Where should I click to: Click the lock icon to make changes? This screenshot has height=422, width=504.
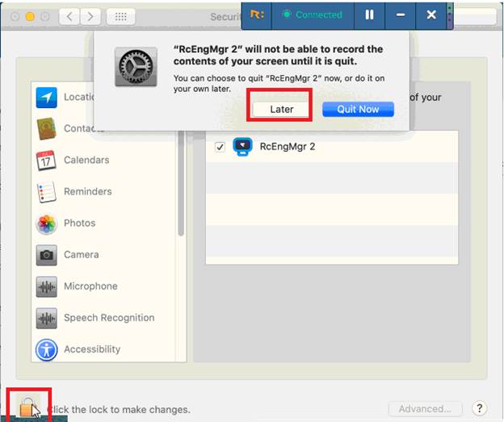coord(28,406)
